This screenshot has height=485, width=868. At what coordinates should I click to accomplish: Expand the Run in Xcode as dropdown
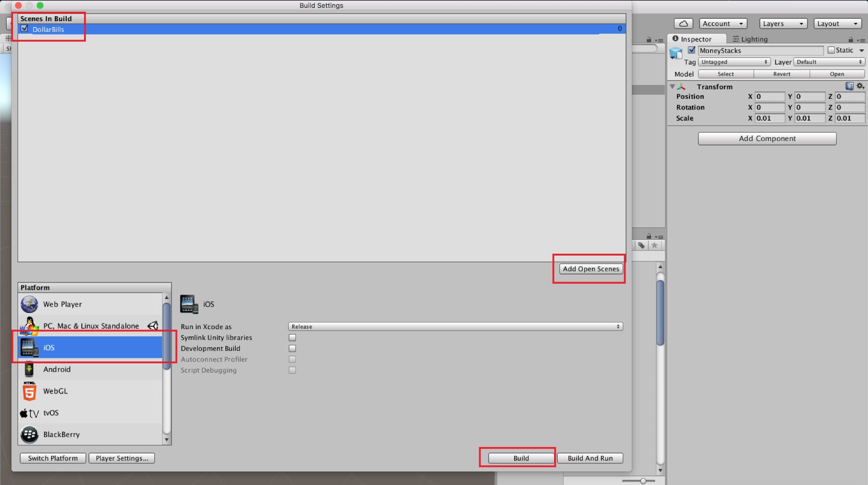point(454,326)
